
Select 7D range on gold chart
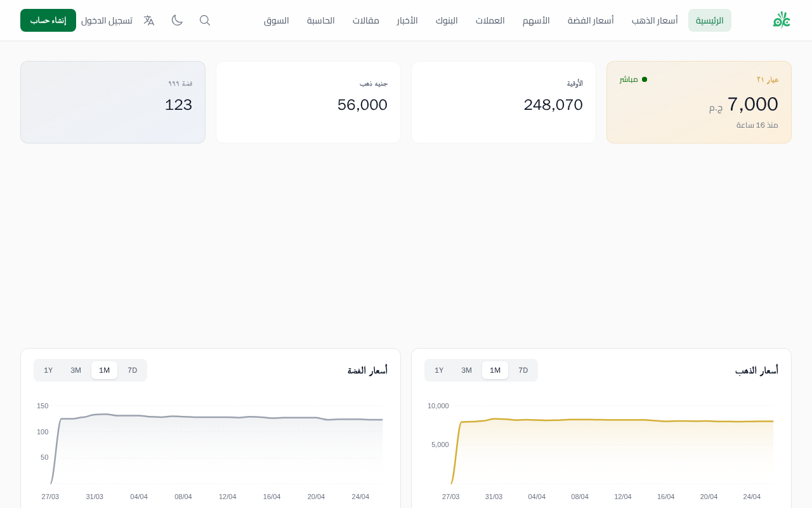click(x=523, y=370)
